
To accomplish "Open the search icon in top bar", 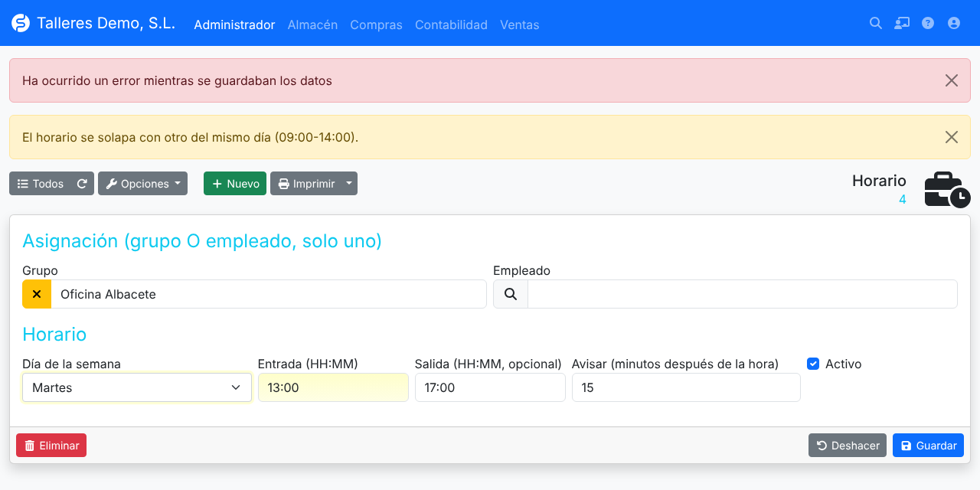I will point(876,23).
